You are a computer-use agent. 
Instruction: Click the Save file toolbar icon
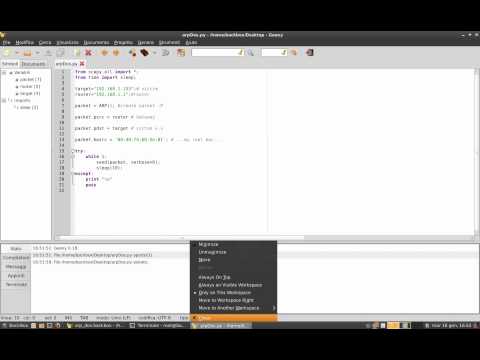click(x=48, y=53)
